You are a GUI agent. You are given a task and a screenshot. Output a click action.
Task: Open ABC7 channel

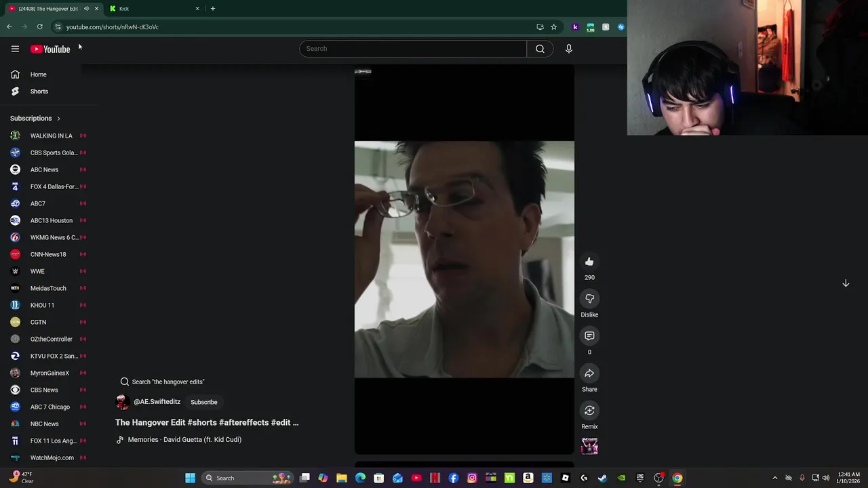point(47,203)
